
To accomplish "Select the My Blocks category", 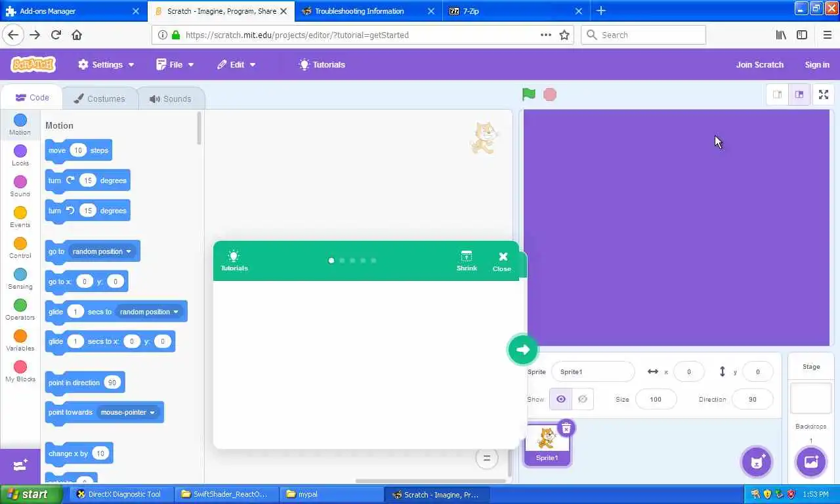I will [20, 371].
